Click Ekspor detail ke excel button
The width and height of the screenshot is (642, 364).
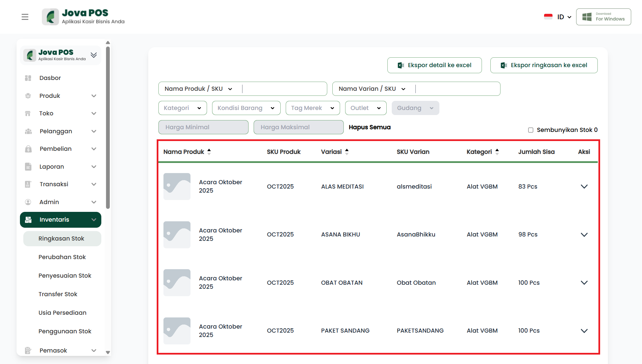tap(434, 65)
